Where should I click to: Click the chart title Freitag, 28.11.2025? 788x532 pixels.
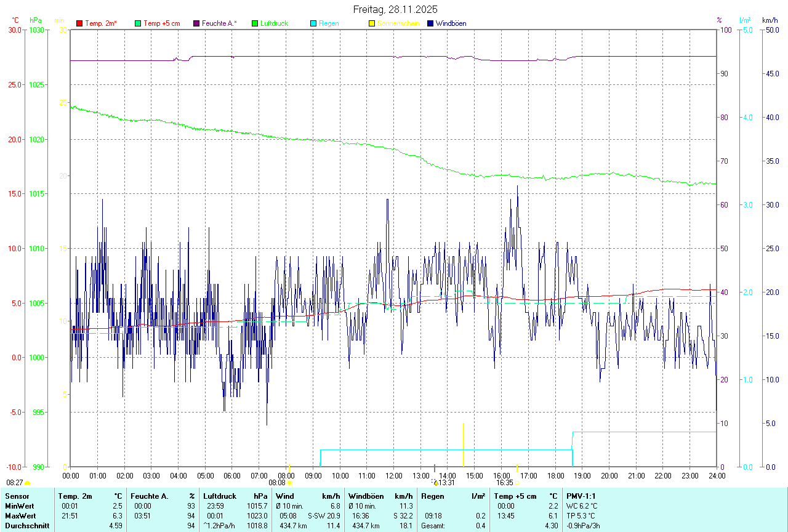[394, 9]
